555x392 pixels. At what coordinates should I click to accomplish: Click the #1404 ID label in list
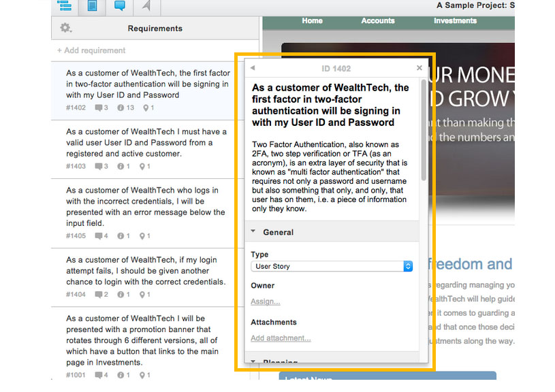(x=76, y=295)
